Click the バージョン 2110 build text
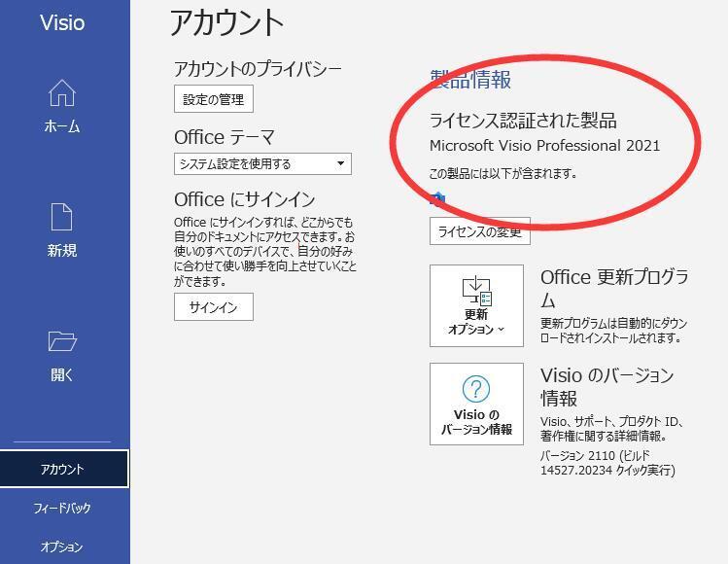The image size is (728, 564). pyautogui.click(x=607, y=463)
